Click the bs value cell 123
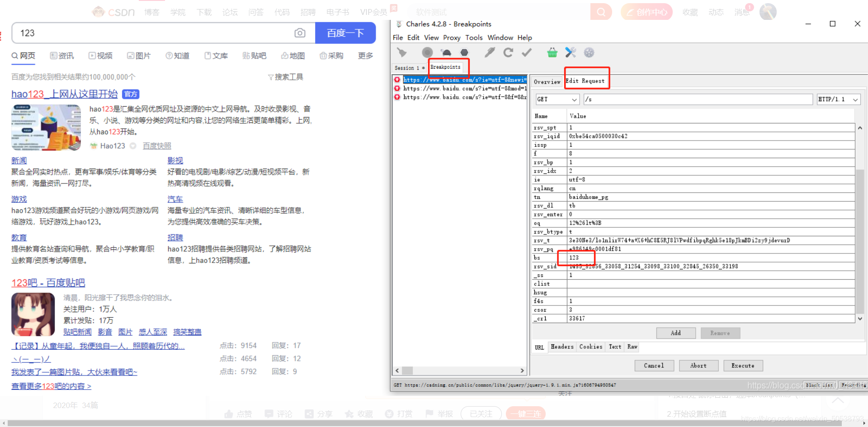Image resolution: width=868 pixels, height=427 pixels. pos(711,258)
